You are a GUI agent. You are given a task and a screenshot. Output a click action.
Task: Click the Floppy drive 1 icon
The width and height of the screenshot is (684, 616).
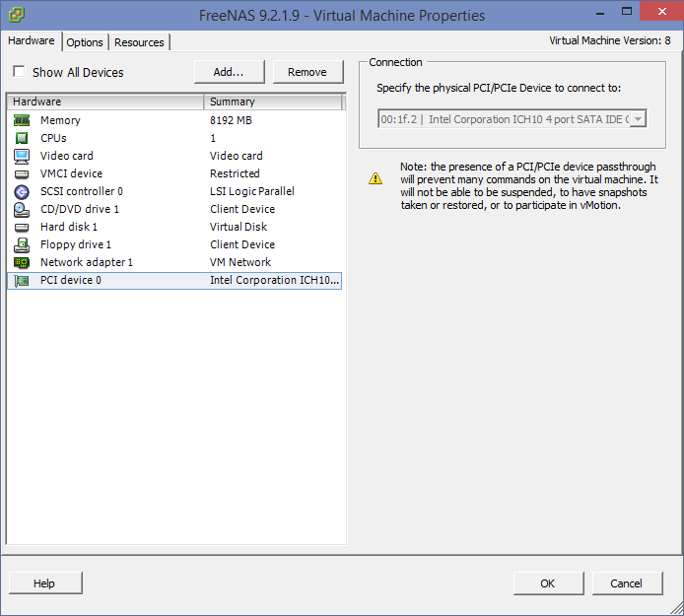tap(22, 244)
